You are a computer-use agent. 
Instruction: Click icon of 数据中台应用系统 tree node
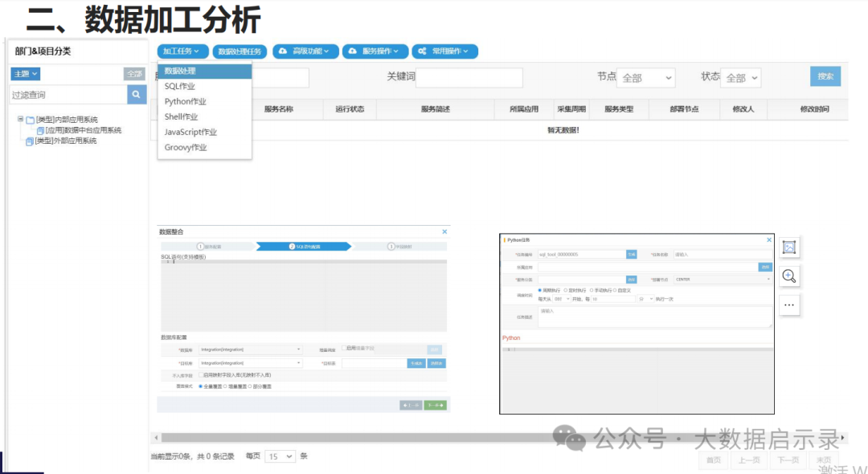click(40, 130)
